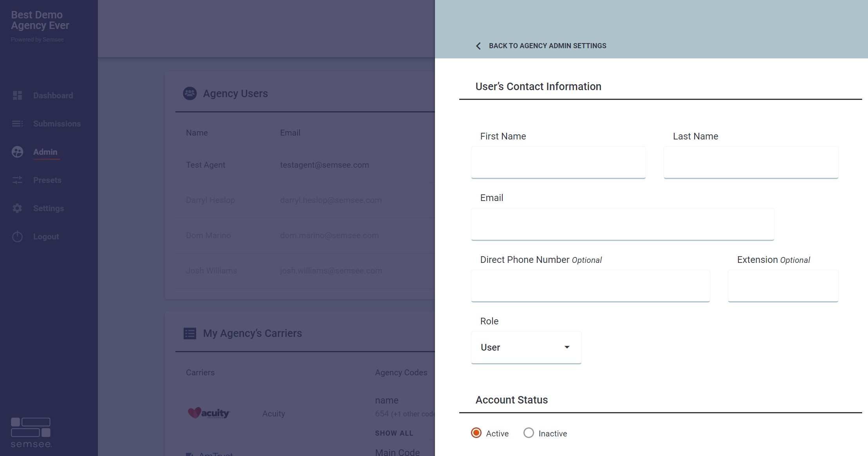The width and height of the screenshot is (868, 456).
Task: Click the My Agency's Carriers heading text
Action: 253,333
